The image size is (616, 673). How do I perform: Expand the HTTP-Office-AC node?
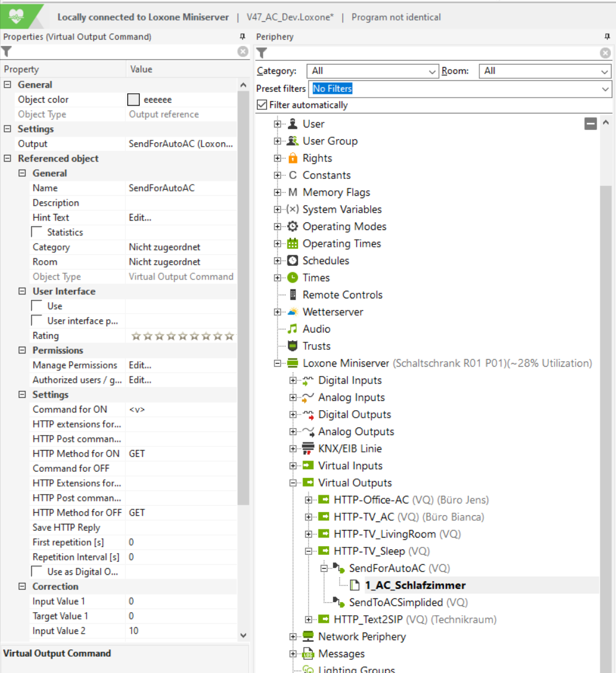pos(309,500)
